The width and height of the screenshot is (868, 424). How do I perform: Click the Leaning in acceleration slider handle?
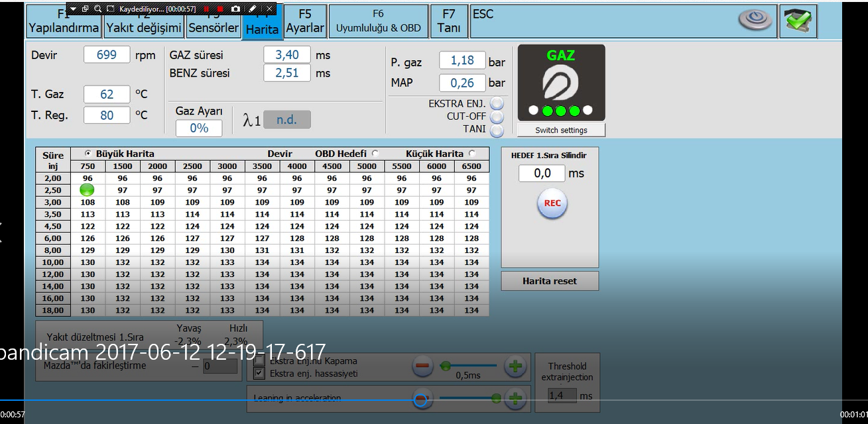pos(496,398)
